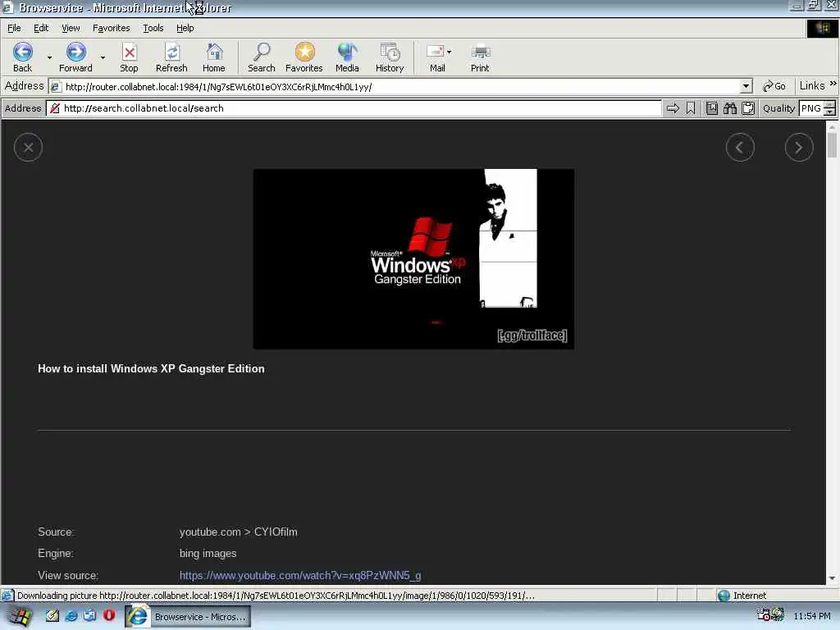Image resolution: width=840 pixels, height=630 pixels.
Task: Click the Opera icon in quick launch
Action: pos(109,615)
